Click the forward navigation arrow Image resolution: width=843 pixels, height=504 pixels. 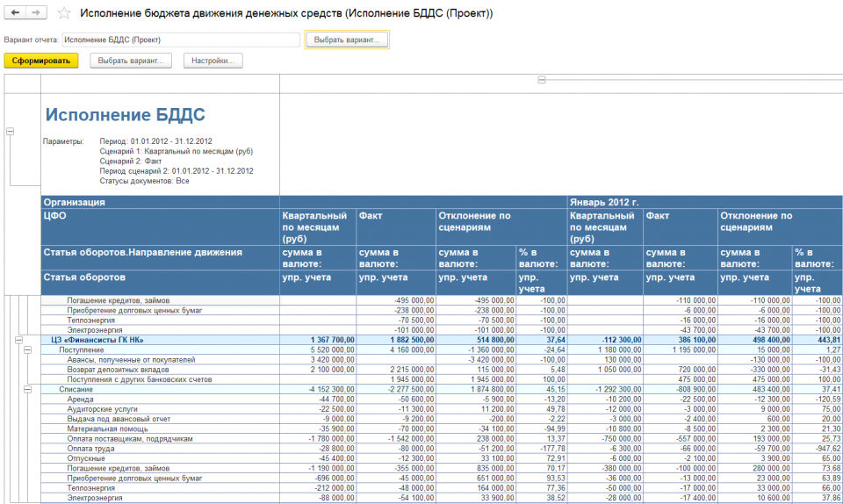pyautogui.click(x=36, y=14)
